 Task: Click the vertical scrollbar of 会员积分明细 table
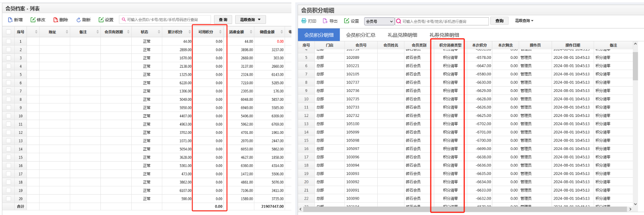tap(635, 66)
